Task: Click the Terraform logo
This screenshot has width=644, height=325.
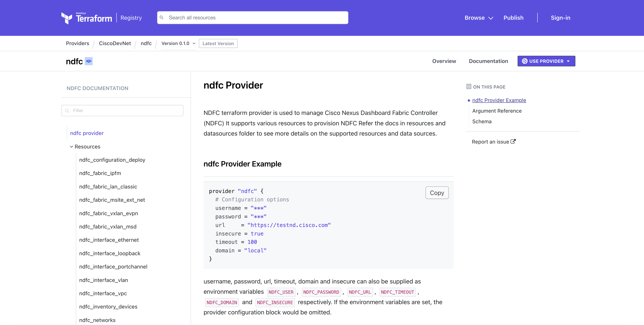Action: [86, 18]
